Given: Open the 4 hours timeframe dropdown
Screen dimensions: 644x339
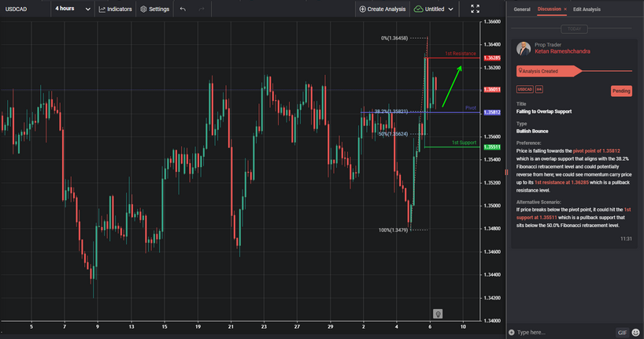Looking at the screenshot, I should point(72,9).
